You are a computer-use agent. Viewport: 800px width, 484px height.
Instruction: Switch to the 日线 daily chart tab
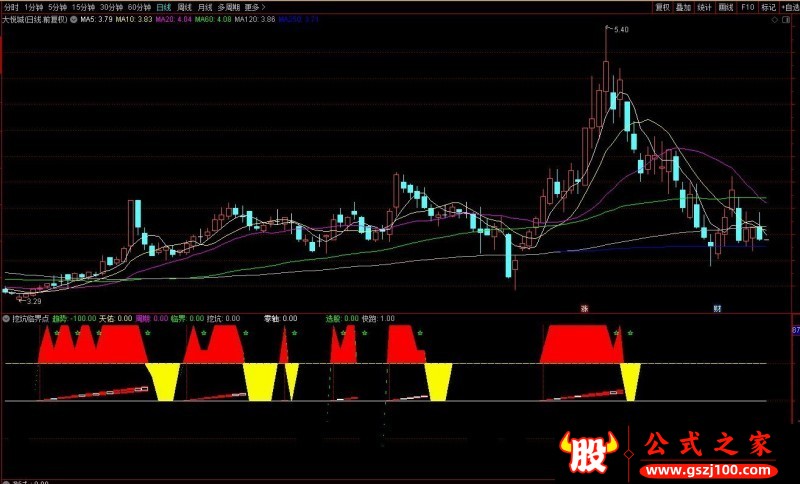click(163, 7)
